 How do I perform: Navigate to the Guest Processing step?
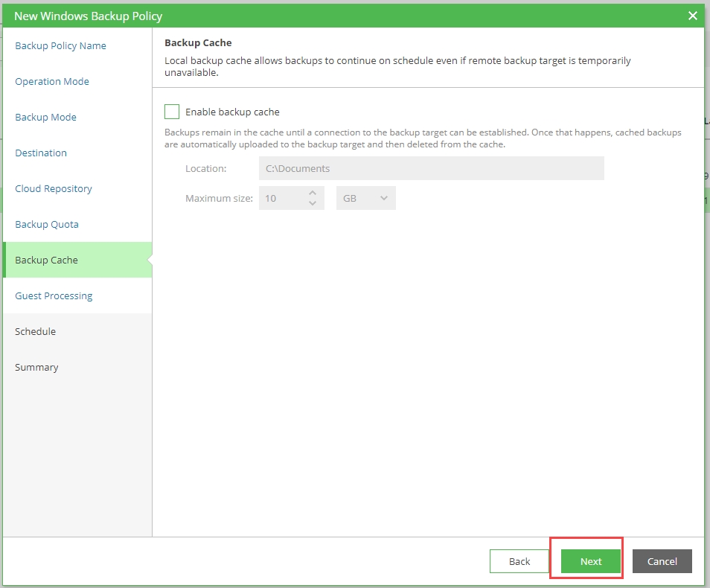pos(54,295)
